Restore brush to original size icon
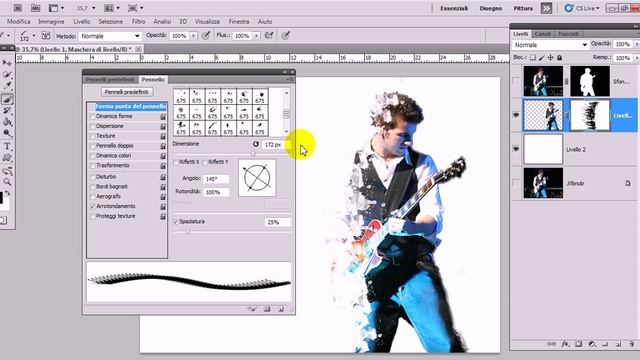The height and width of the screenshot is (360, 640). tap(256, 144)
